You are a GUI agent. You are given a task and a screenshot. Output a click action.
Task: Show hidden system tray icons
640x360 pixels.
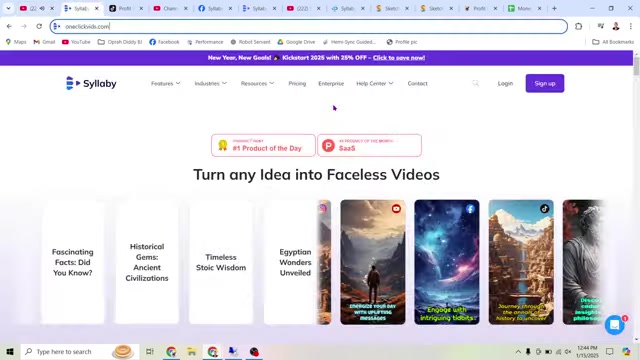(x=518, y=351)
